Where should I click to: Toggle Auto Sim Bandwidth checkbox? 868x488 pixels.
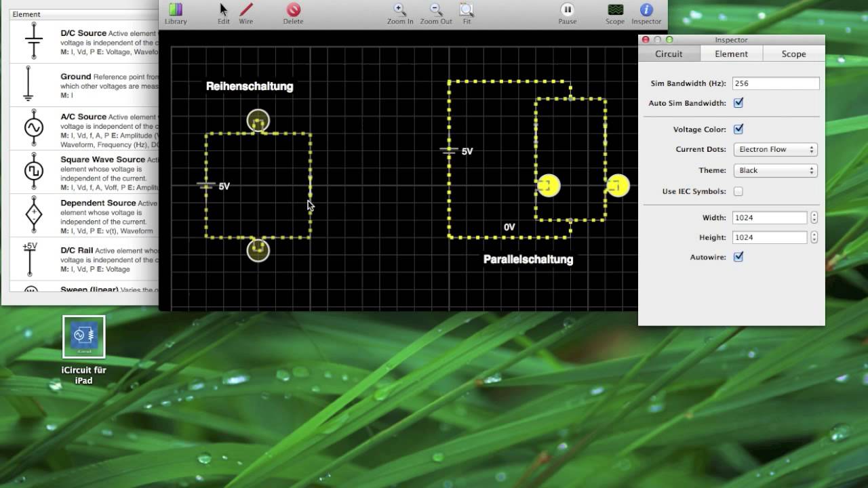[x=738, y=103]
